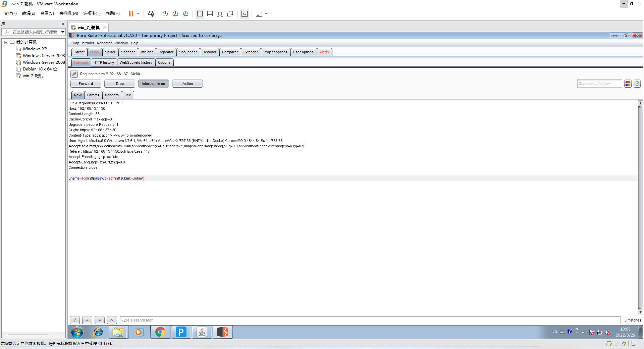Open the Burp Suite Intruder menu

pyautogui.click(x=88, y=43)
